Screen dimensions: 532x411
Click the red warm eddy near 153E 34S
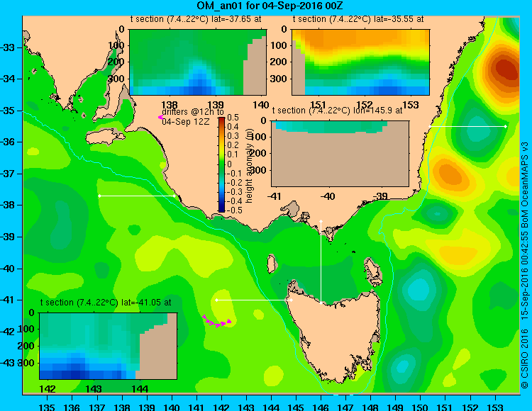click(506, 70)
